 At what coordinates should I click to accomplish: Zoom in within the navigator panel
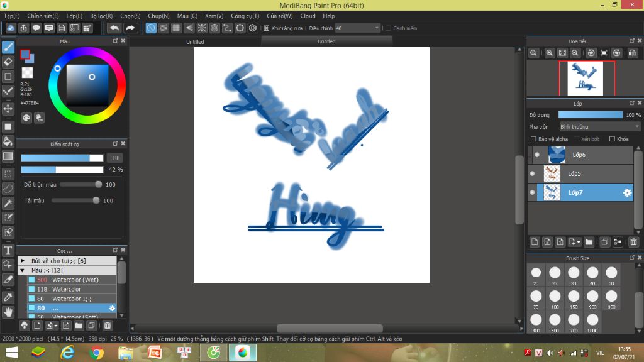click(549, 53)
